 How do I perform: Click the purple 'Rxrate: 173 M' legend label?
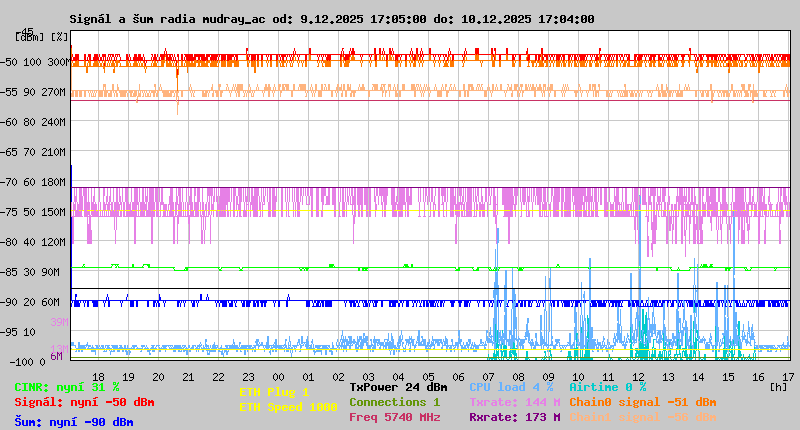tap(514, 417)
